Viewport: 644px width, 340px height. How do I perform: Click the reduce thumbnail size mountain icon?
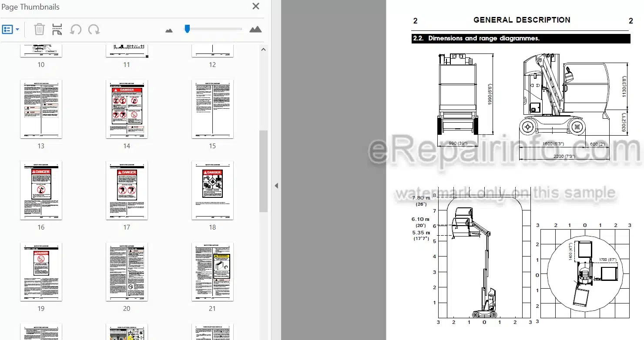tap(169, 30)
